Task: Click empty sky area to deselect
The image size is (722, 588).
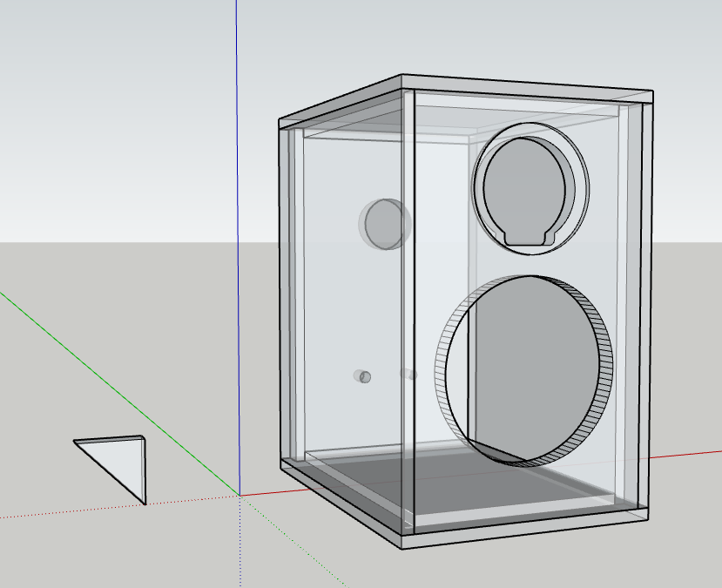Action: point(105,105)
